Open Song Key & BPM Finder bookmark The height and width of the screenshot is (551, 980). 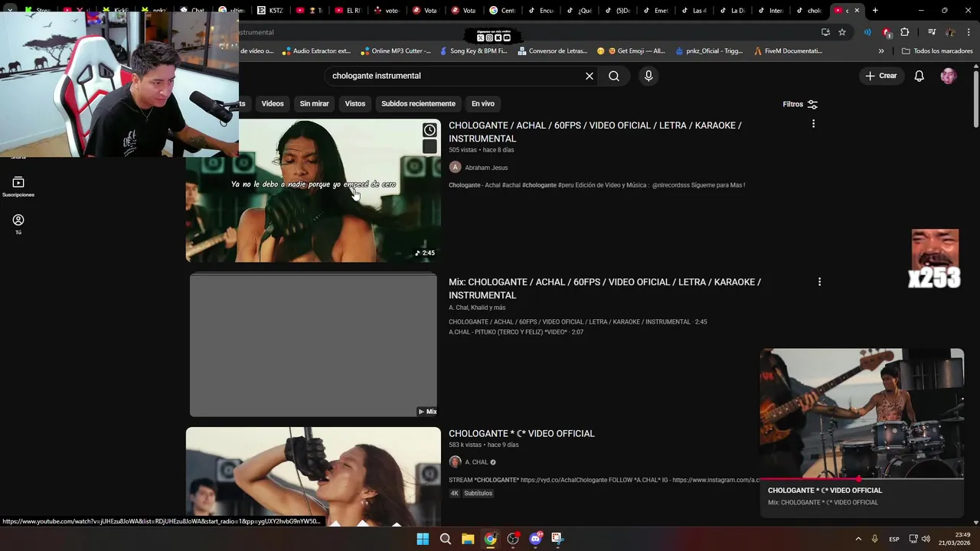(473, 51)
